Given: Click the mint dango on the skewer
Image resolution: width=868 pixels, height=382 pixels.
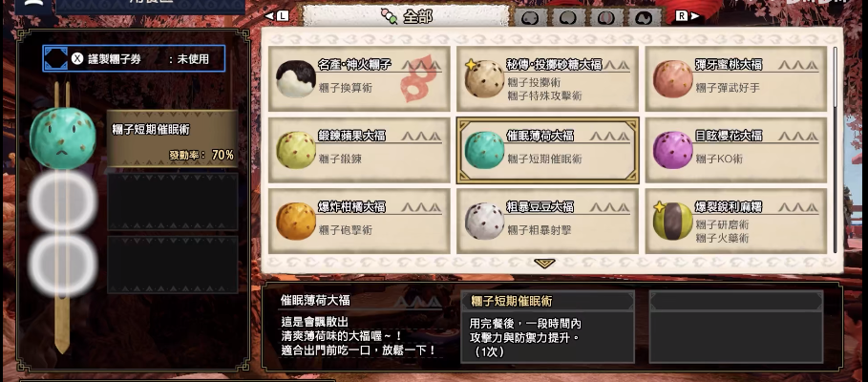Looking at the screenshot, I should (x=63, y=138).
